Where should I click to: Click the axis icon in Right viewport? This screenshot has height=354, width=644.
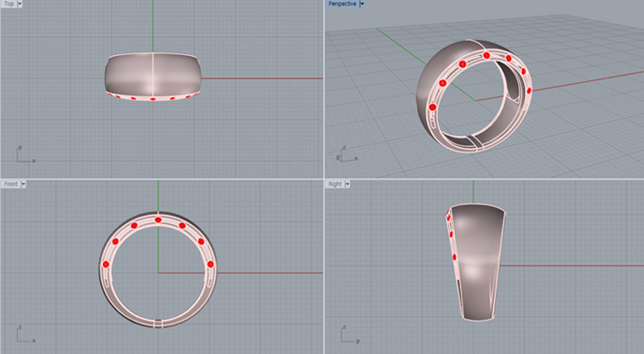click(x=350, y=334)
